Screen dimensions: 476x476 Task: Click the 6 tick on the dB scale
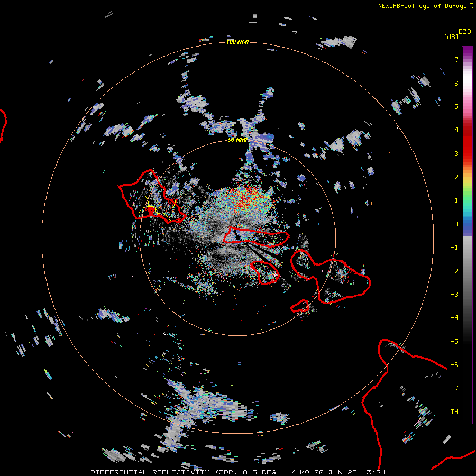coord(456,83)
